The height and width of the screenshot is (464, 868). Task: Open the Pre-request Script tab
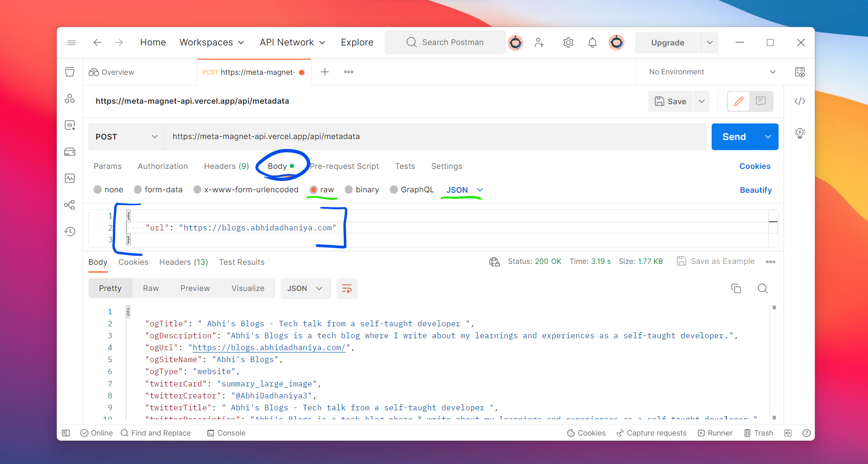click(344, 167)
